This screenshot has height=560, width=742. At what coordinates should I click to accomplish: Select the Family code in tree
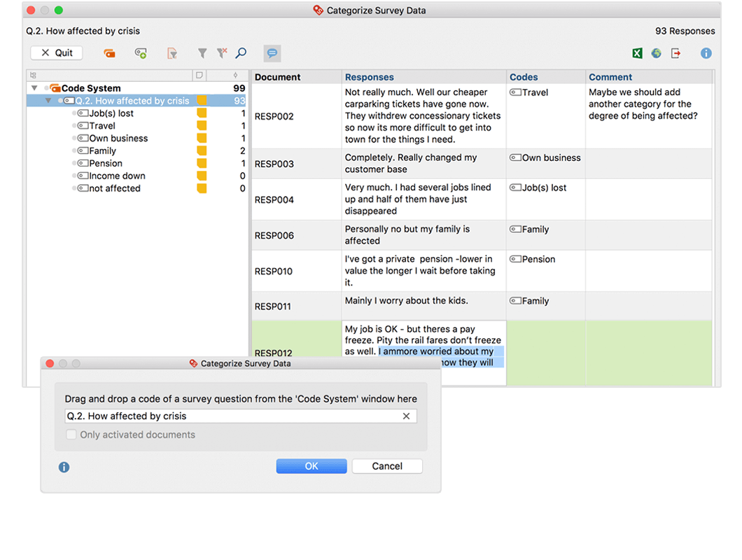pos(137,150)
